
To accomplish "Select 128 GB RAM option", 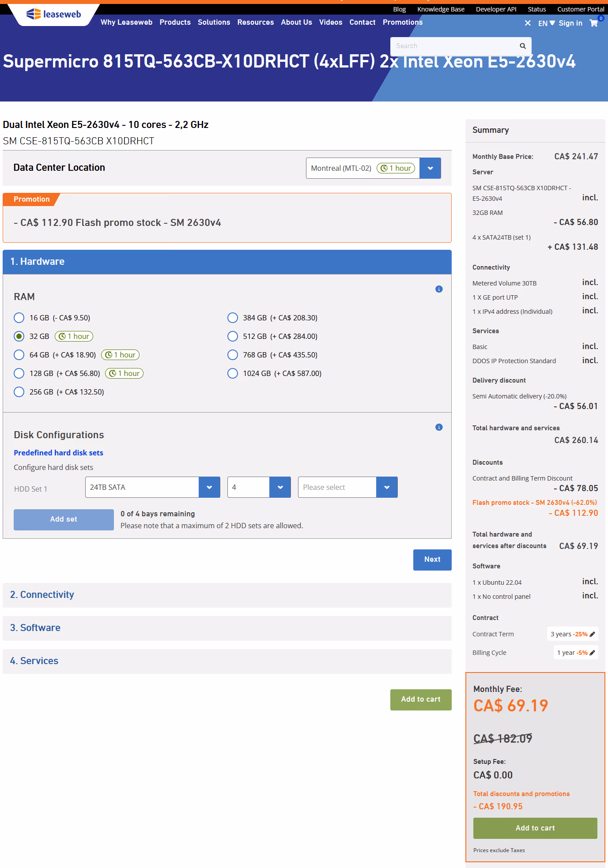I will (x=19, y=373).
